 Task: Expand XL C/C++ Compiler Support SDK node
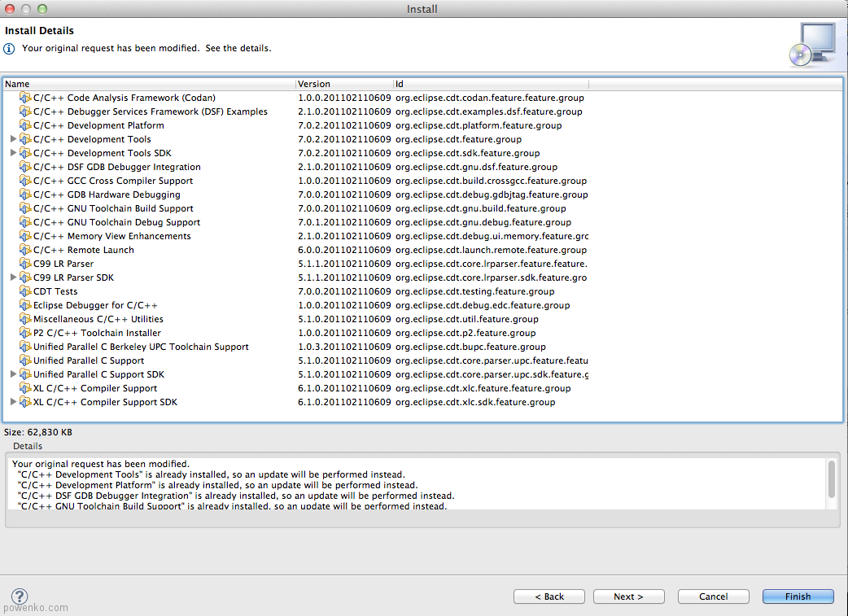coord(14,402)
